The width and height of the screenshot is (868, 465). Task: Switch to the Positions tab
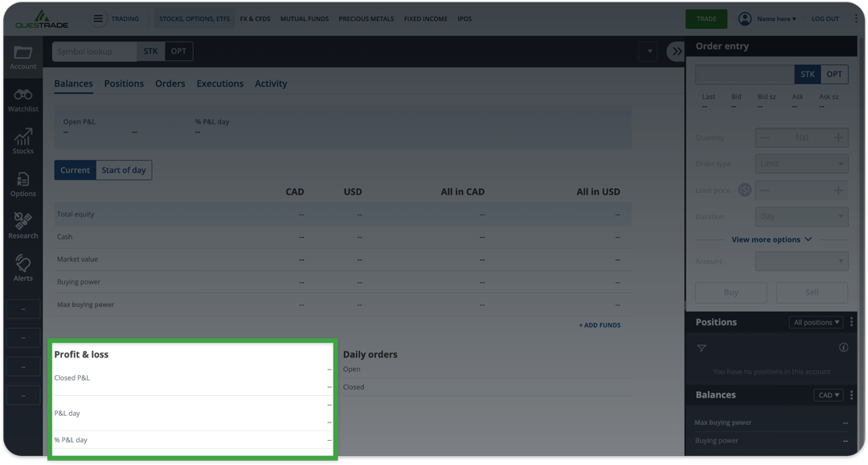124,84
